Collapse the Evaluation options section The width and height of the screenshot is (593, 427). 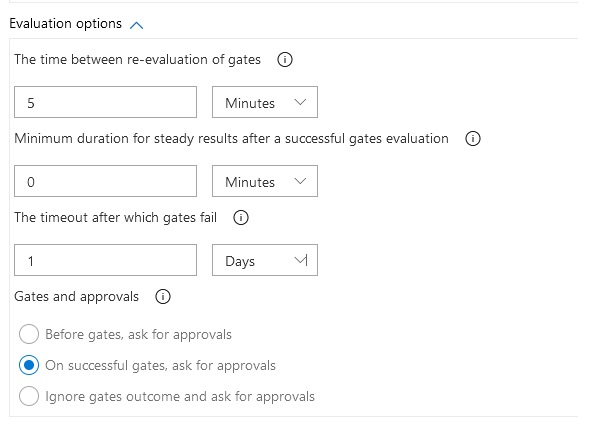pyautogui.click(x=137, y=25)
